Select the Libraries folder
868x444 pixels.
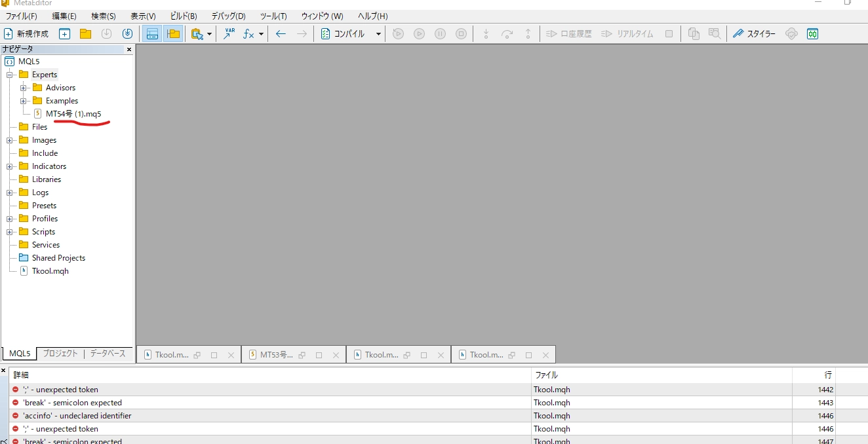[x=46, y=179]
